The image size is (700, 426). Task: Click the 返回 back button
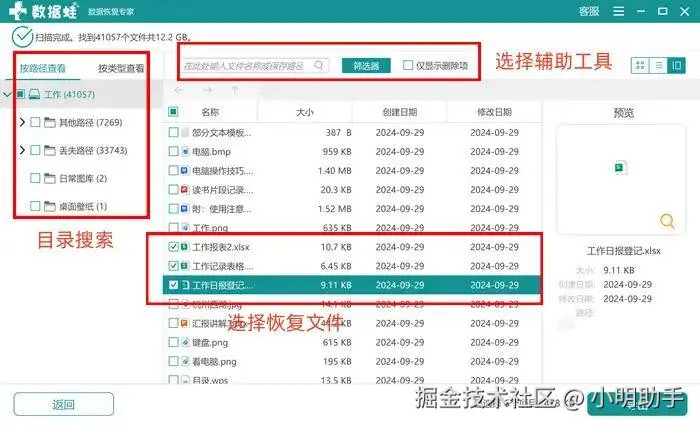point(63,405)
